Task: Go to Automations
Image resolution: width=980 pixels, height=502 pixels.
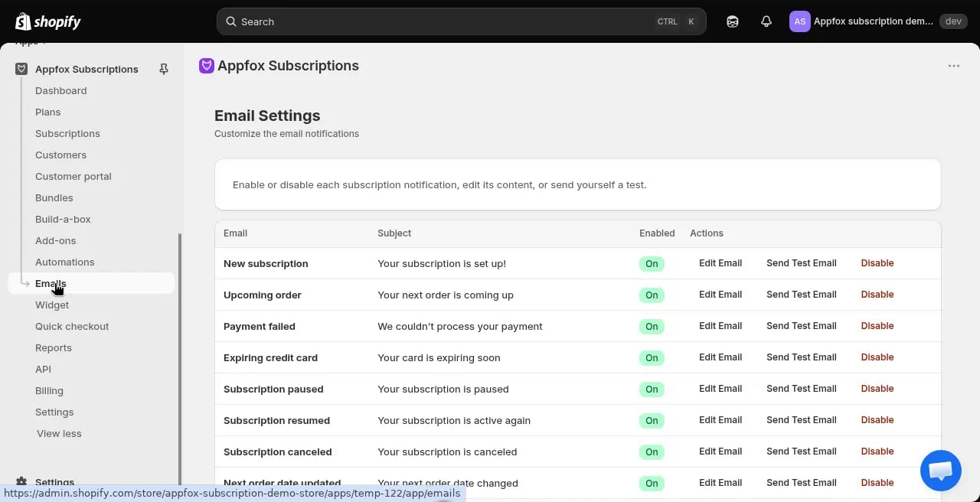Action: click(65, 262)
